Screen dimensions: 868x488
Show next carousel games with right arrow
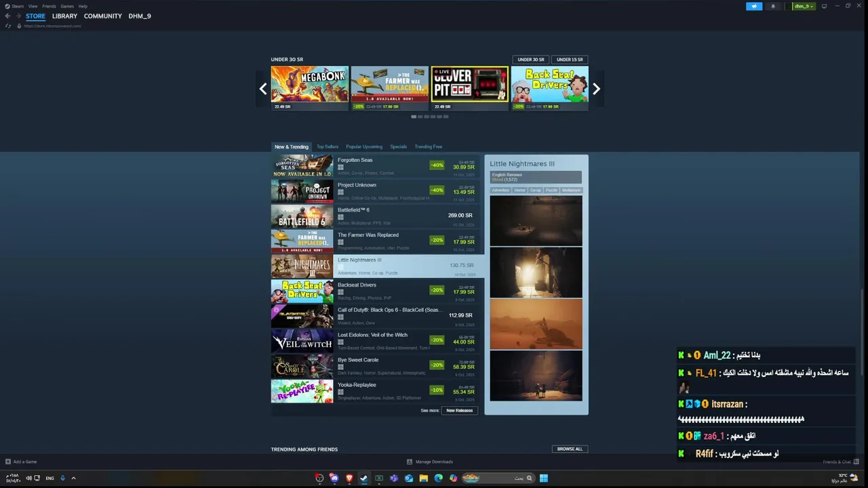[596, 89]
